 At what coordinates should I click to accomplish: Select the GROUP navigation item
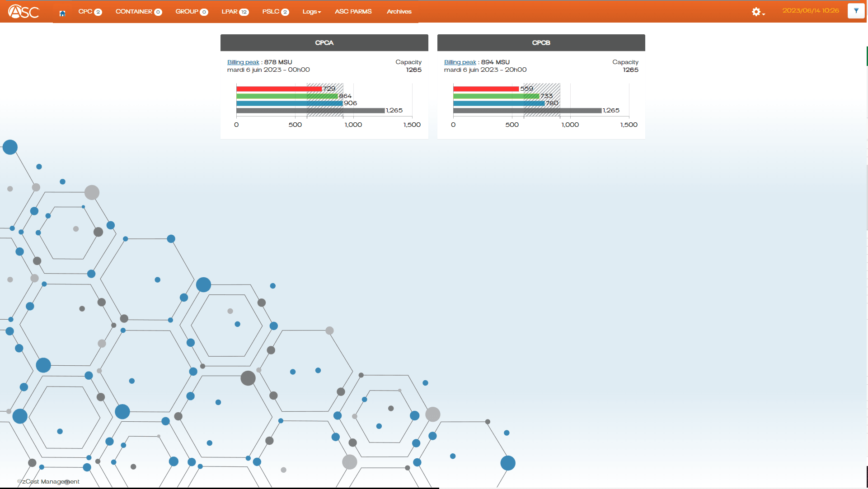click(x=192, y=12)
